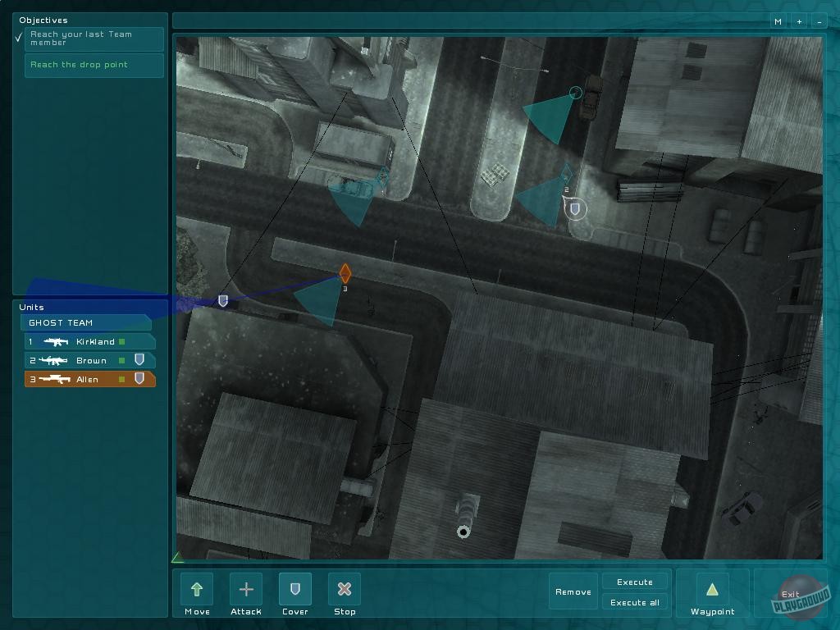Select the Attack crosshair command
Viewport: 840px width, 630px height.
[x=246, y=589]
